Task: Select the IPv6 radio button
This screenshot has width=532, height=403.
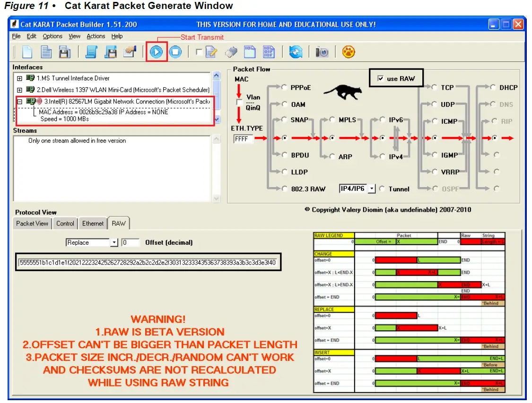Action: pyautogui.click(x=383, y=120)
